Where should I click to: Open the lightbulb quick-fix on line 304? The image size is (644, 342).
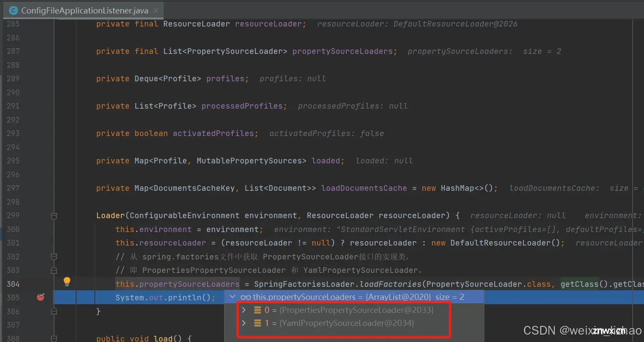(67, 282)
